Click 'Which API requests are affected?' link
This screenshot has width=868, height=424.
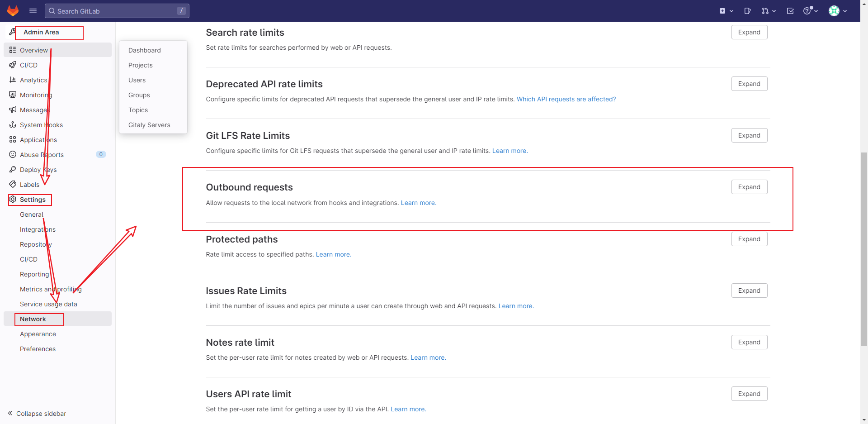point(566,99)
